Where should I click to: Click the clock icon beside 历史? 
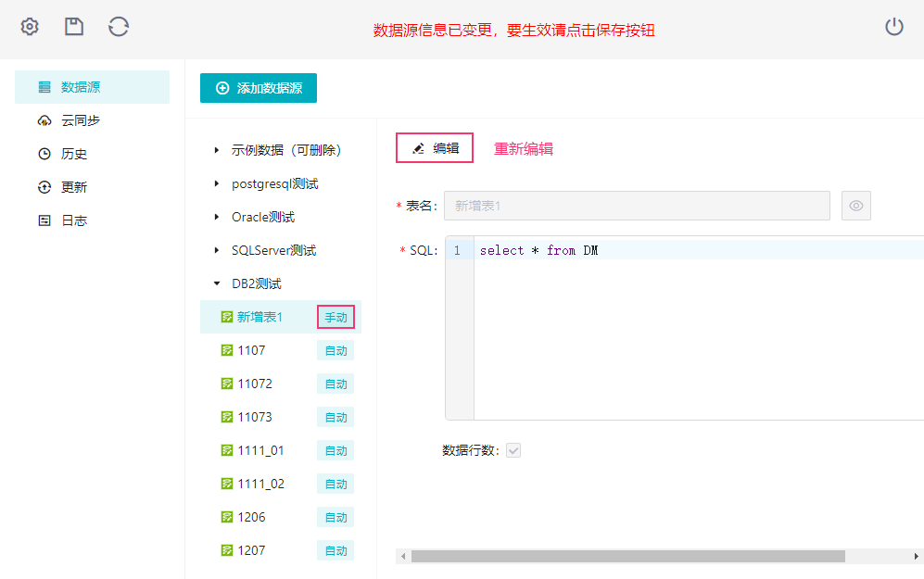(x=44, y=154)
